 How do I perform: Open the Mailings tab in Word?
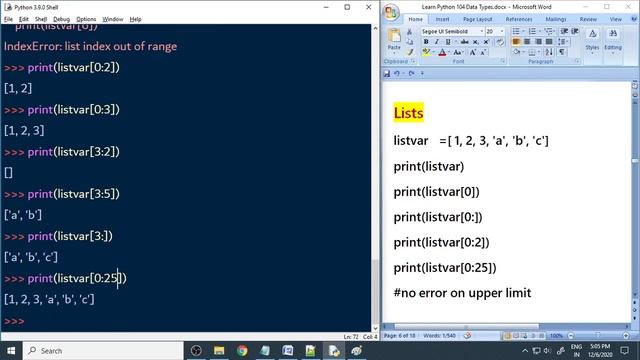tap(556, 19)
